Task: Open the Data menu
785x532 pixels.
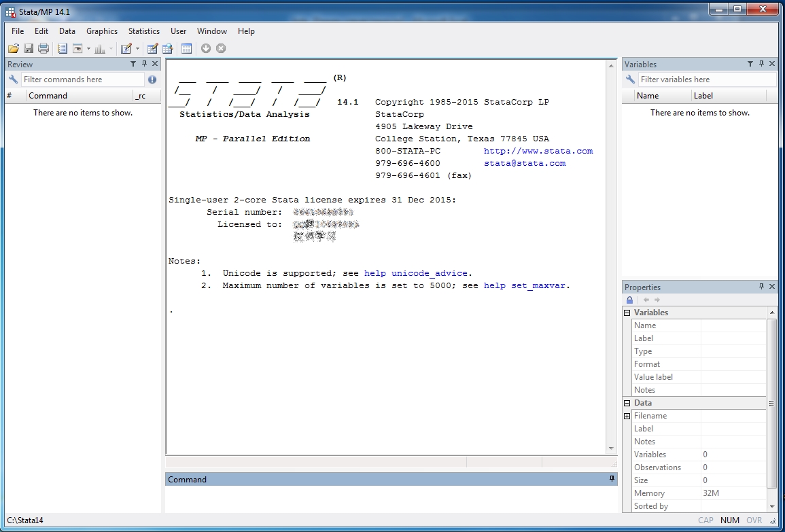Action: 67,31
